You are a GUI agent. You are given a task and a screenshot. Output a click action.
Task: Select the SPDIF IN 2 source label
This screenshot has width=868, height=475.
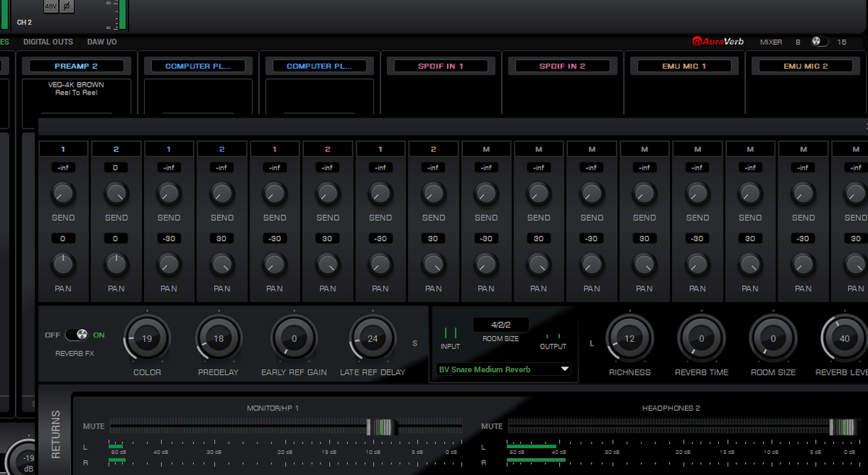(562, 66)
